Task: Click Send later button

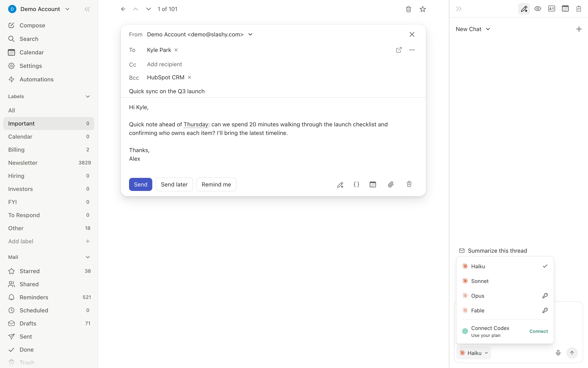Action: 174,184
